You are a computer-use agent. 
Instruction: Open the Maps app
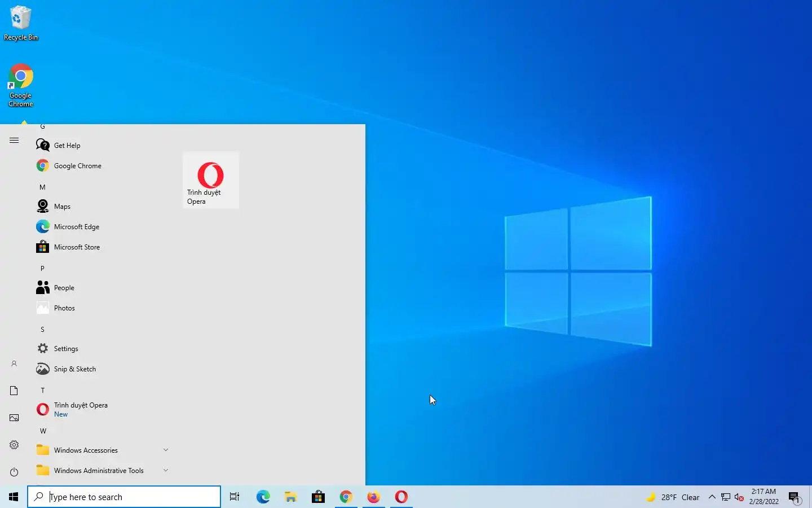click(101, 206)
